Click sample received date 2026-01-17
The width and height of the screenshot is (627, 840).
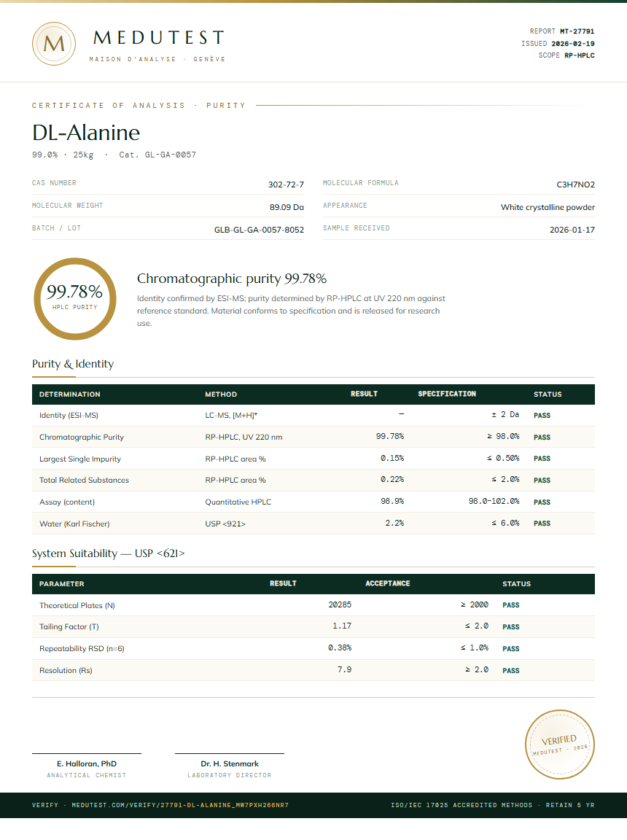point(572,229)
